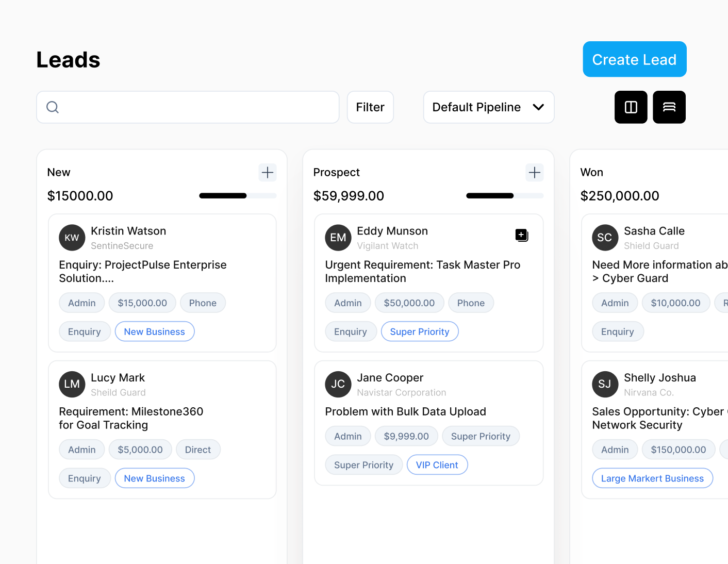Select the Super Priority tag on Eddy Munson
This screenshot has width=728, height=564.
point(420,331)
